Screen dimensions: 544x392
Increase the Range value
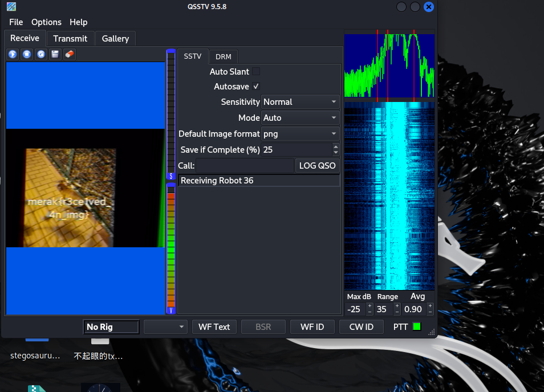pos(397,306)
